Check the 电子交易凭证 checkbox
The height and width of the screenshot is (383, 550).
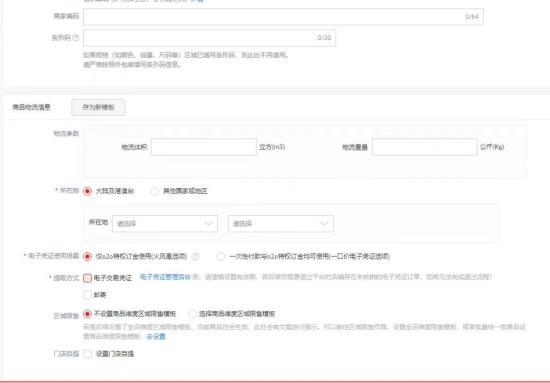click(x=87, y=278)
